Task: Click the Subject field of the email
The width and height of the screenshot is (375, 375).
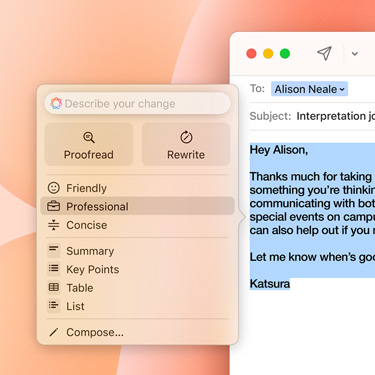Action: click(x=312, y=116)
